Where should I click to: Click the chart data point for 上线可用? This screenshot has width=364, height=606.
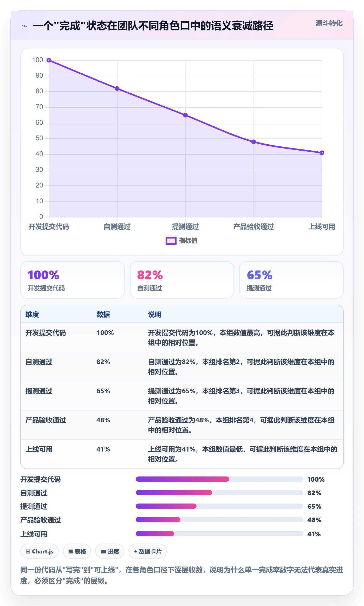322,153
